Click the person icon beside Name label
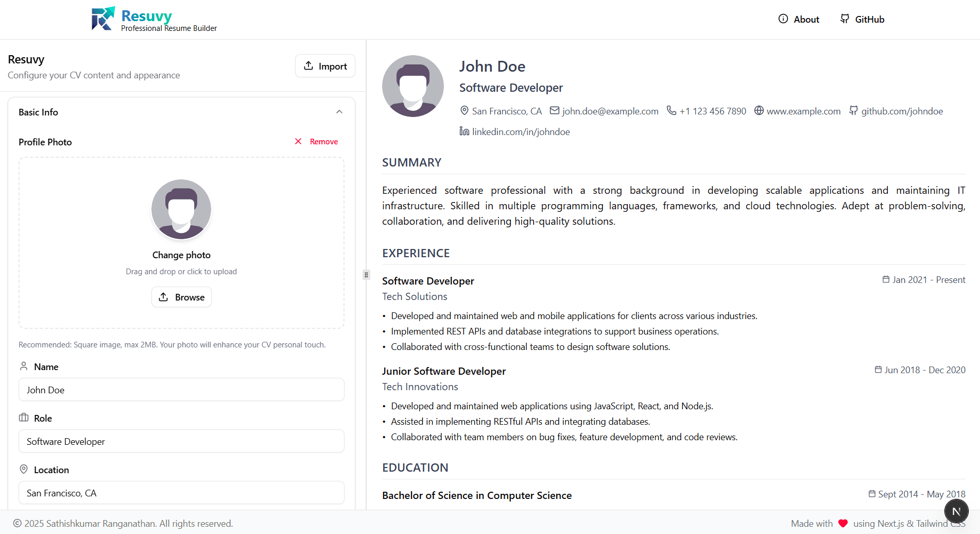Image resolution: width=980 pixels, height=534 pixels. 24,366
